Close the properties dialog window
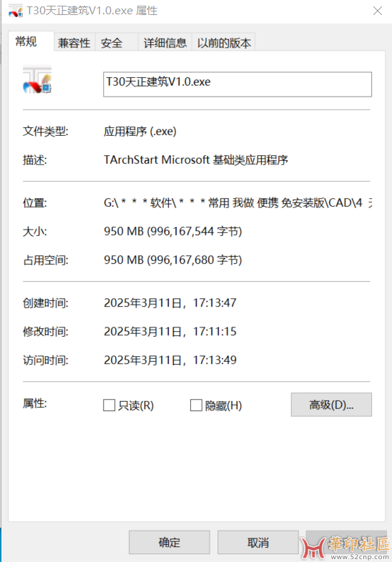Image resolution: width=392 pixels, height=562 pixels. 378,11
